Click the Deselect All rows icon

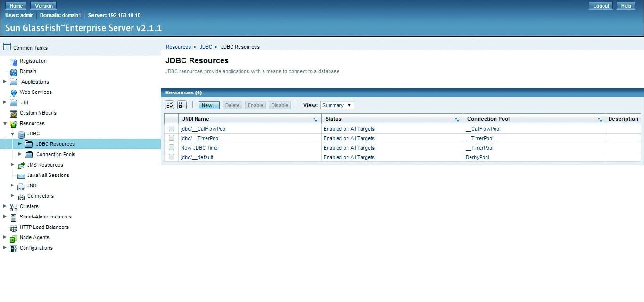tap(182, 105)
